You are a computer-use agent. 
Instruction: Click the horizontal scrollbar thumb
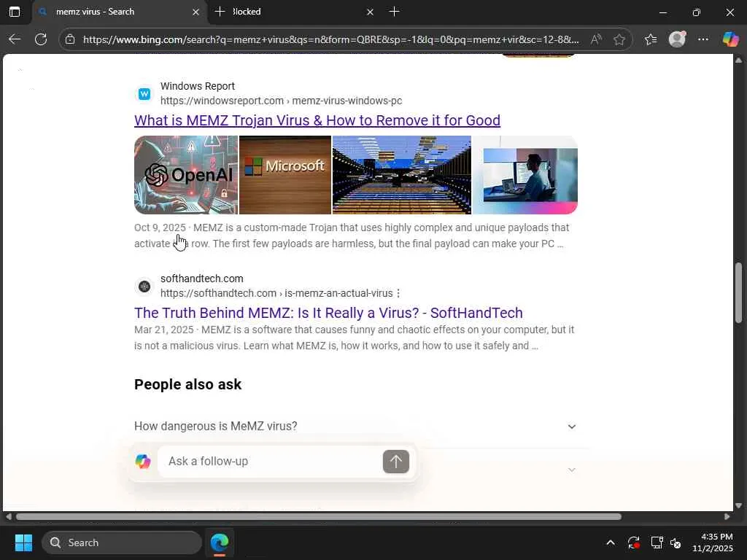[318, 517]
